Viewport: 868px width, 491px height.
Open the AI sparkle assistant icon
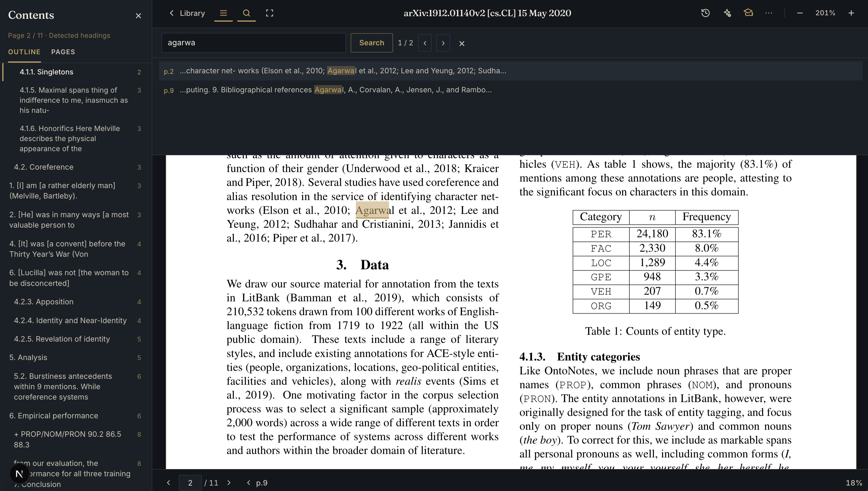point(727,13)
